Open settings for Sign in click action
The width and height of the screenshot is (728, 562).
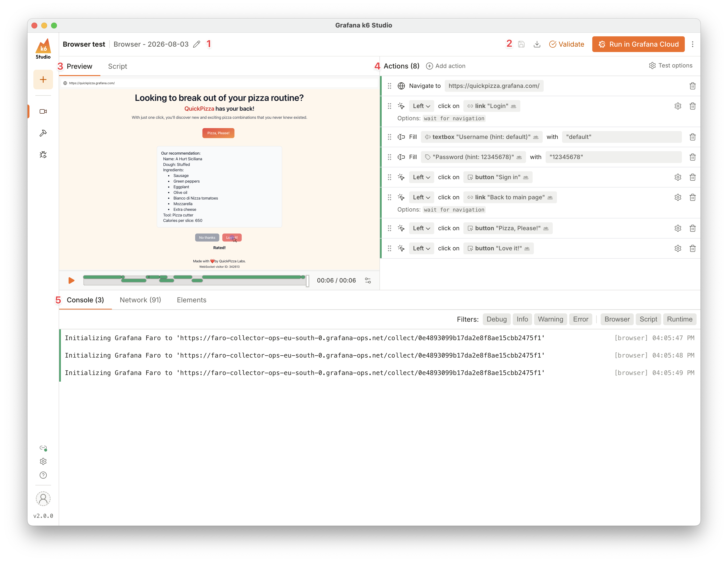click(678, 177)
